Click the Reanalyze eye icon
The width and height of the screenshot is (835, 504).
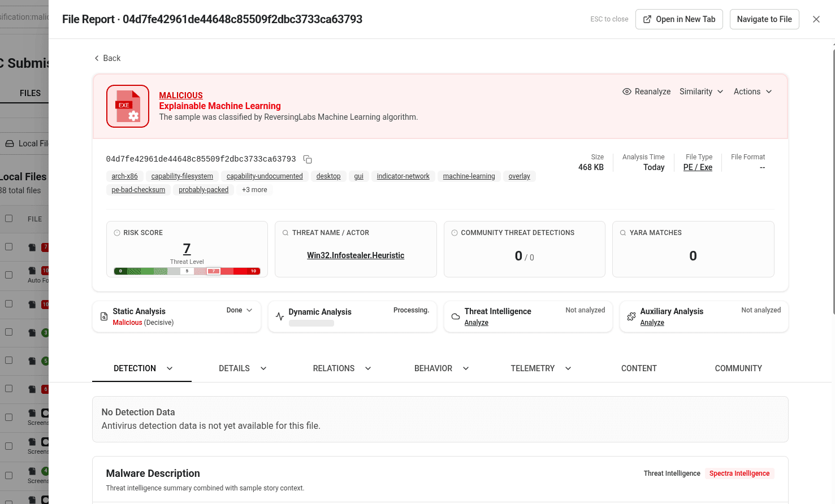click(627, 92)
